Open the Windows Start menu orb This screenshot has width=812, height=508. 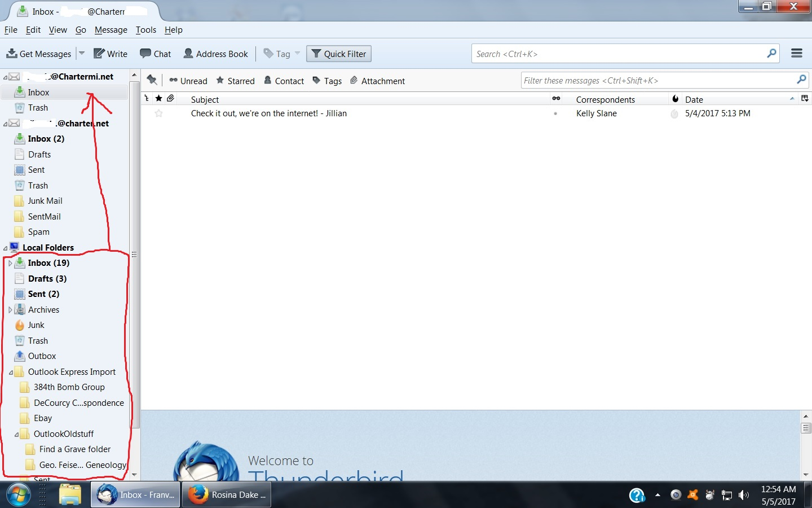point(18,495)
